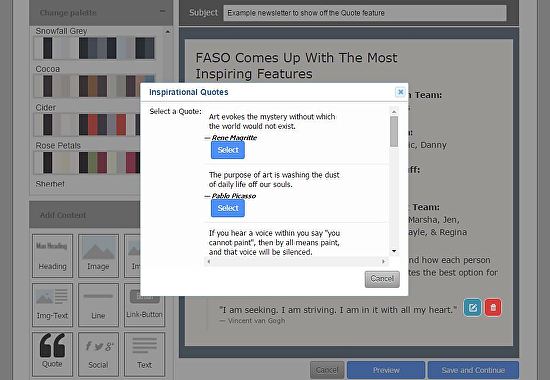Add an Image content block

(x=98, y=256)
